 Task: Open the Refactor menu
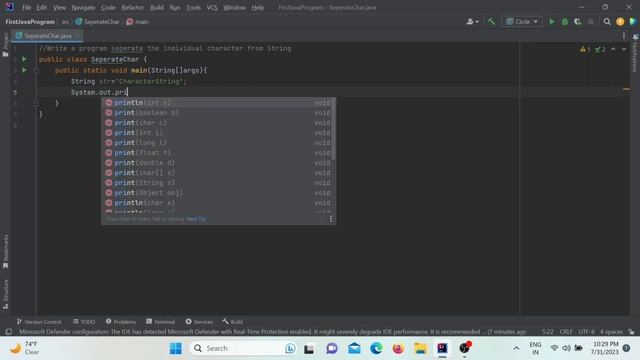(132, 7)
